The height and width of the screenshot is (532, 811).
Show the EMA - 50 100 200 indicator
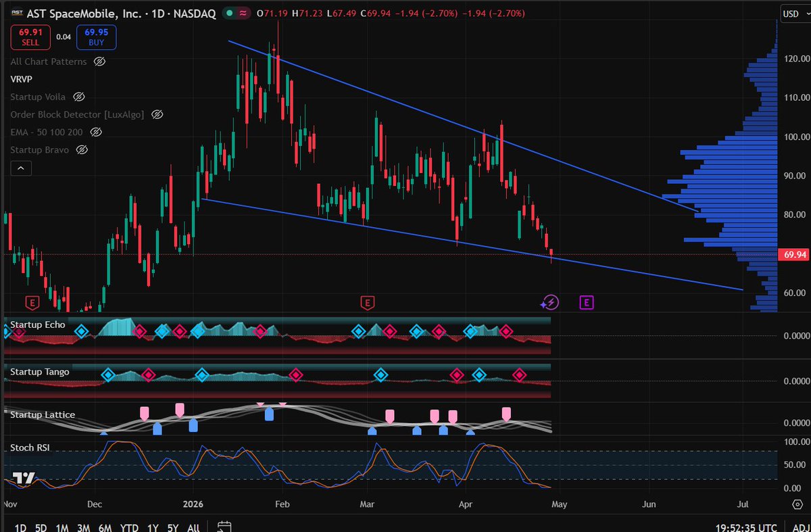(96, 132)
